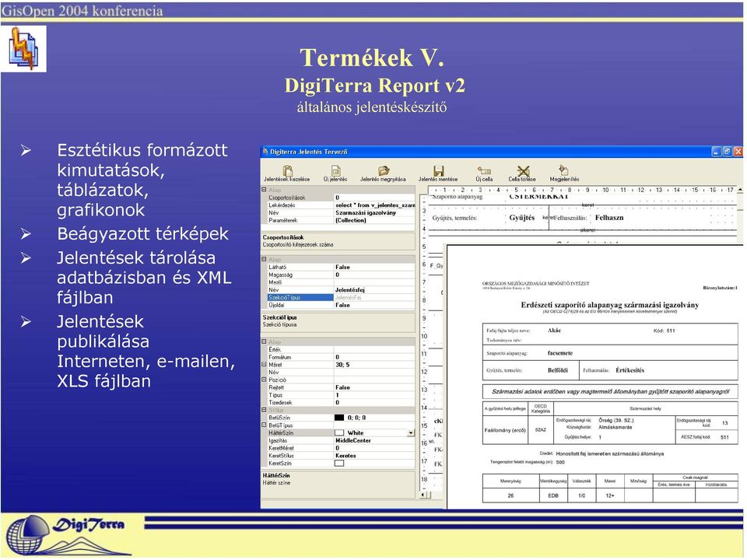
Task: Select the Rejtett property row label
Action: [x=276, y=387]
